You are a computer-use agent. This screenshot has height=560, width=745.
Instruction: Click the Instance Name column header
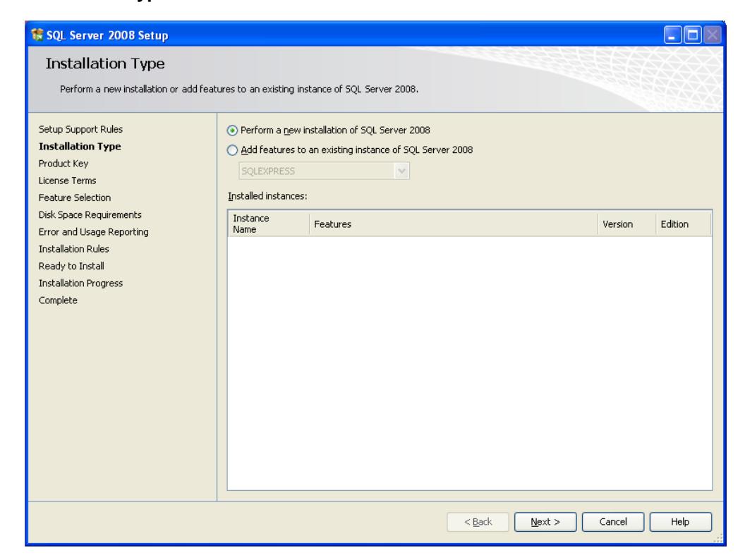(269, 224)
